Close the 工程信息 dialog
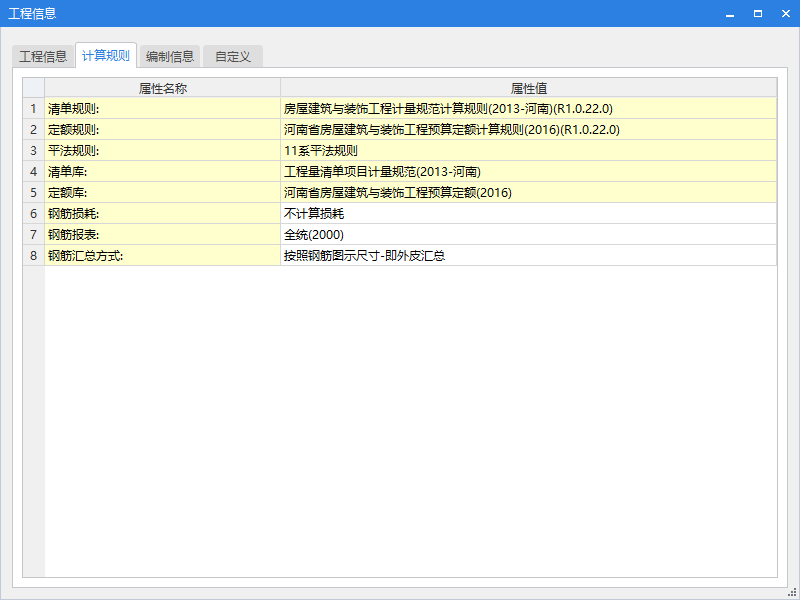Viewport: 800px width, 600px height. (786, 14)
